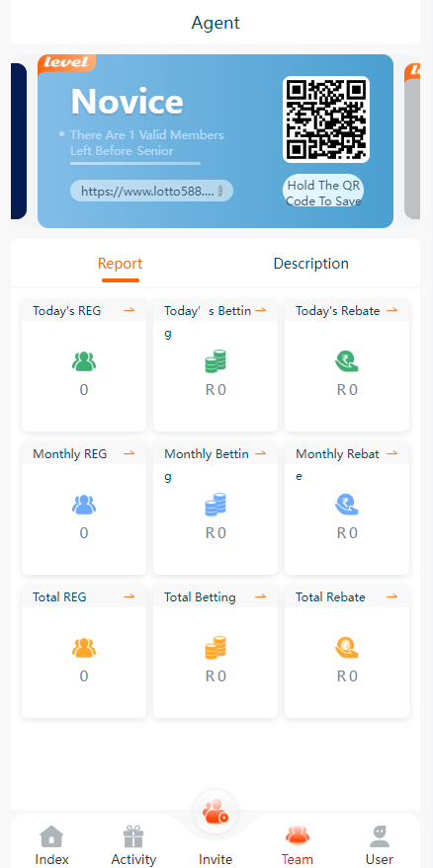Click the green Today's REG people icon
433x868 pixels.
coord(84,361)
